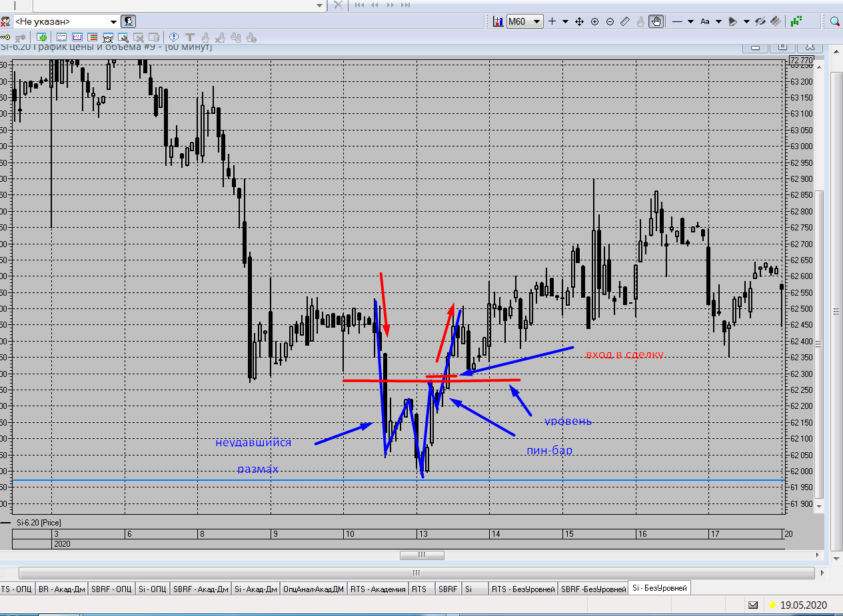Screen dimensions: 843x616
Task: Switch to the RTS - Академия tab
Action: (377, 589)
